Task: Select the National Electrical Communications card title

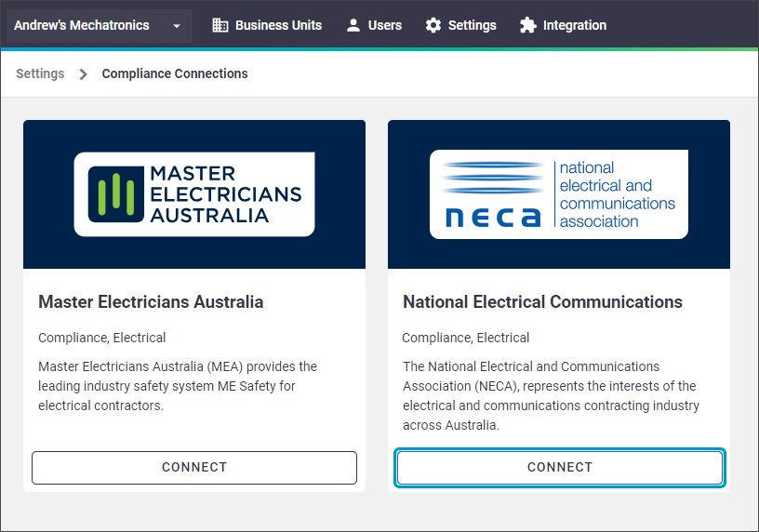Action: pyautogui.click(x=542, y=302)
